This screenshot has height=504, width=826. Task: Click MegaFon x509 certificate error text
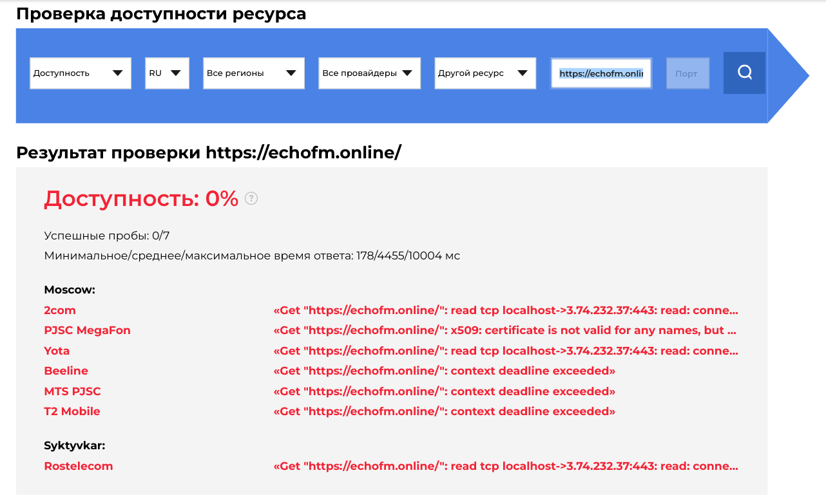click(506, 330)
